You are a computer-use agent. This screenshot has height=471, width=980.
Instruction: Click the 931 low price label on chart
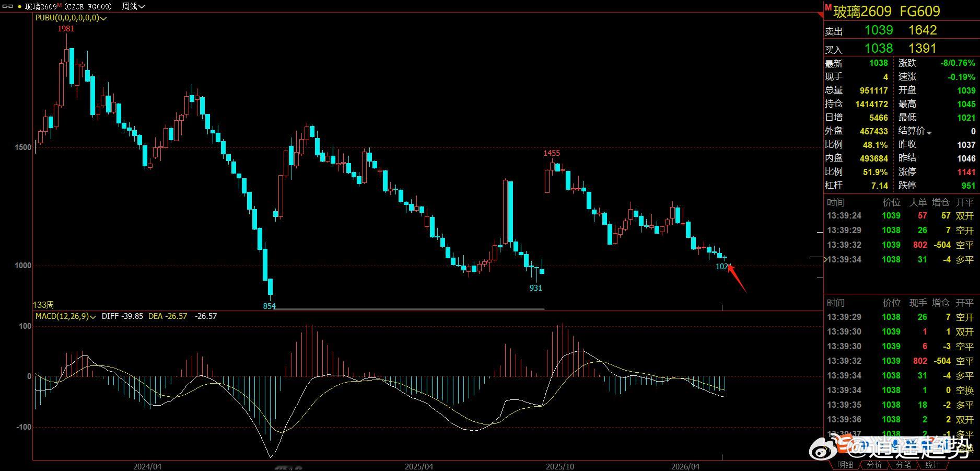click(x=535, y=288)
